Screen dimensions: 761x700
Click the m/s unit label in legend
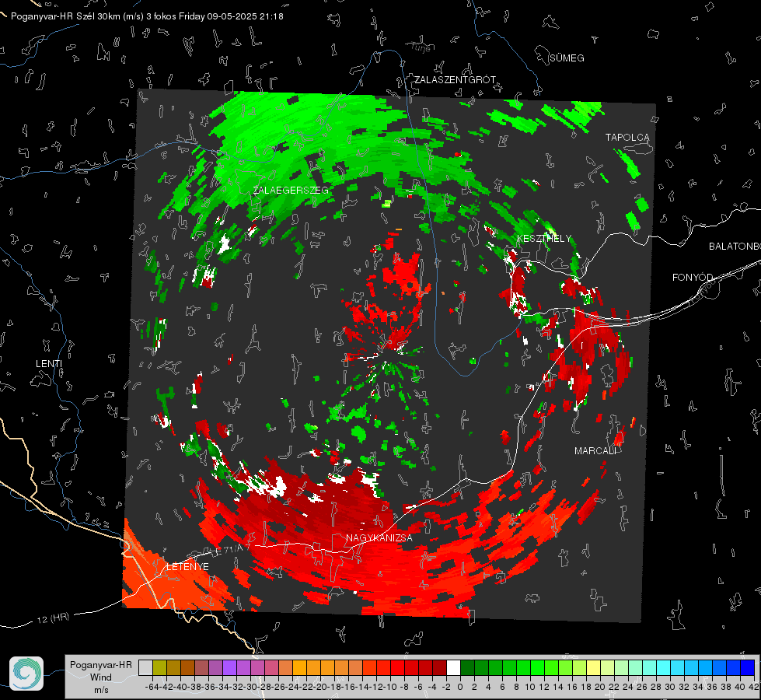pyautogui.click(x=101, y=690)
